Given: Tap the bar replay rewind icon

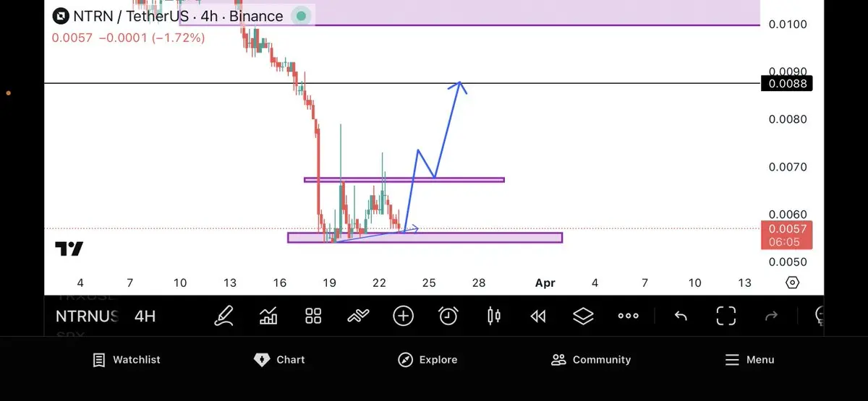Looking at the screenshot, I should [538, 316].
